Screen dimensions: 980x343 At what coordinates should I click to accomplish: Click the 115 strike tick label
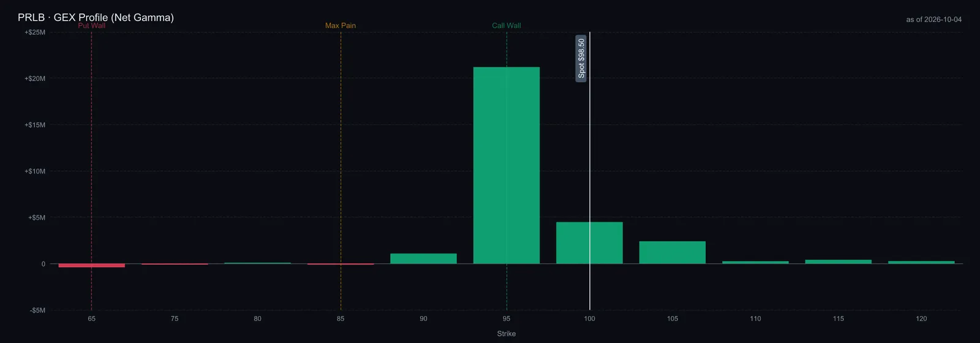tap(839, 318)
